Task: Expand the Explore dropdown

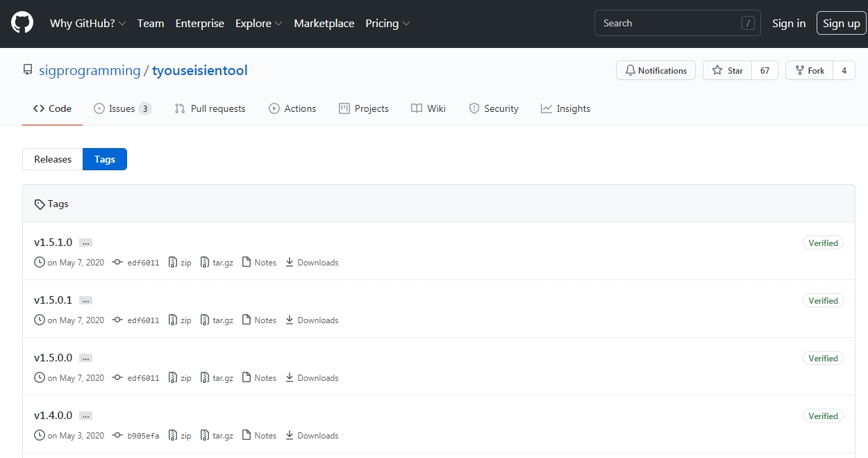Action: [258, 23]
